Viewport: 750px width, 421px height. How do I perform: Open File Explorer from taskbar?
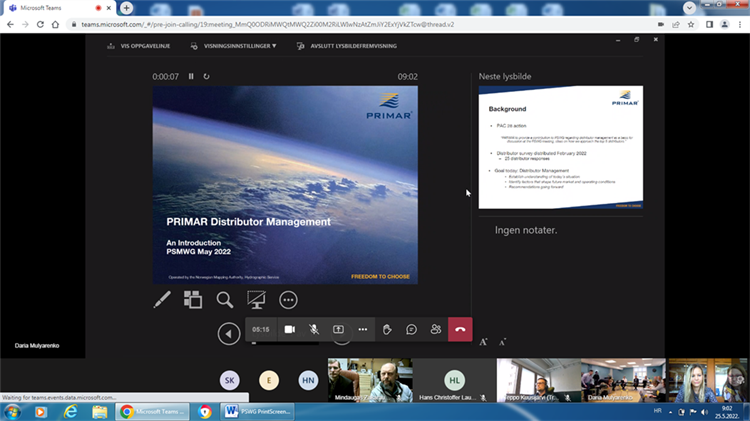click(99, 411)
